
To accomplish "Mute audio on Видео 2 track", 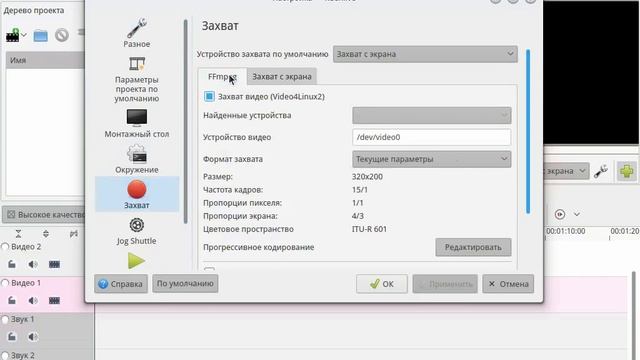I will tap(33, 264).
